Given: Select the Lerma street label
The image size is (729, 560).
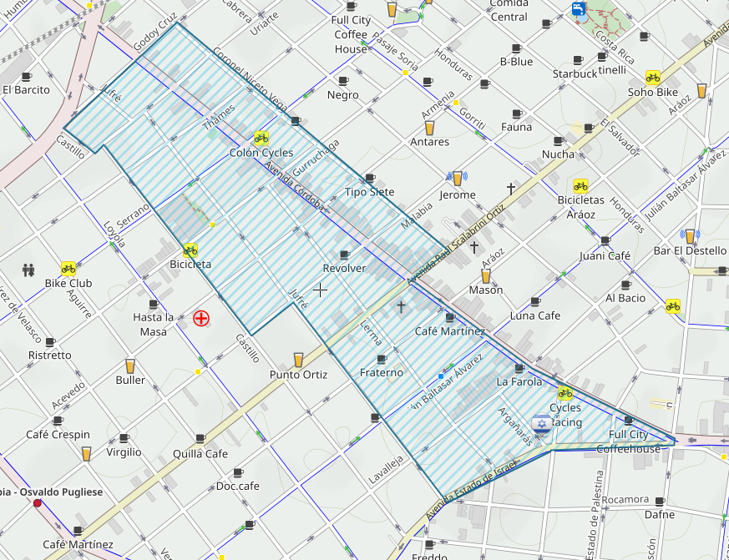Looking at the screenshot, I should click(x=371, y=333).
